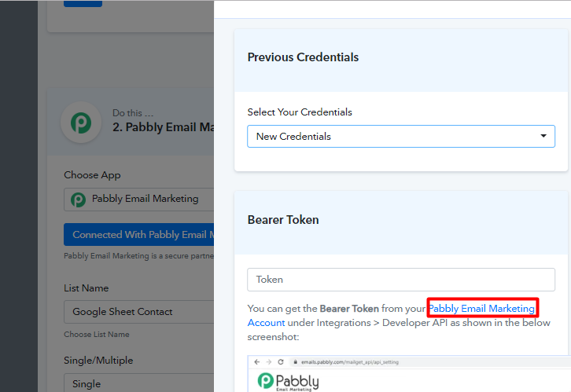Click the '2. Pabbly Email Ma' step title

(x=163, y=127)
